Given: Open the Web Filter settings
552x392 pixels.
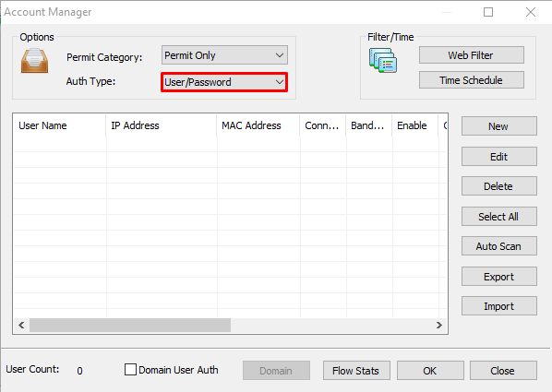Looking at the screenshot, I should click(471, 55).
